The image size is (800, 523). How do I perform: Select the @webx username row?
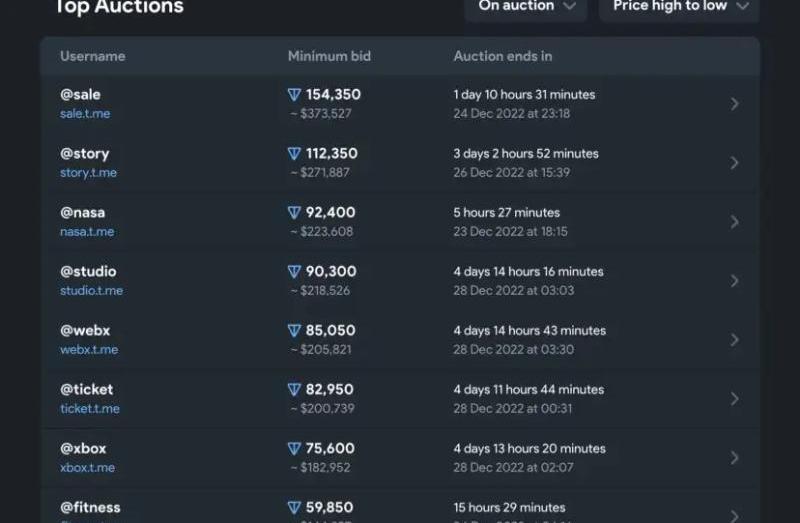coord(401,340)
